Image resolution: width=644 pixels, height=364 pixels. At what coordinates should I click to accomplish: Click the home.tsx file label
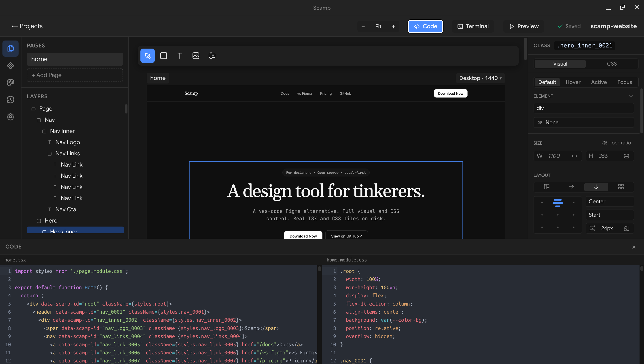15,260
